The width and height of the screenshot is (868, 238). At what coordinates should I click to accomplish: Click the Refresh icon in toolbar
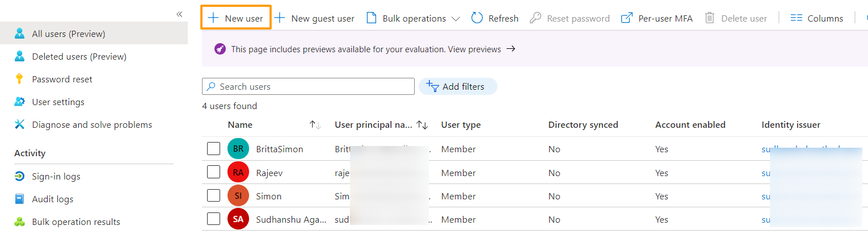(x=477, y=18)
